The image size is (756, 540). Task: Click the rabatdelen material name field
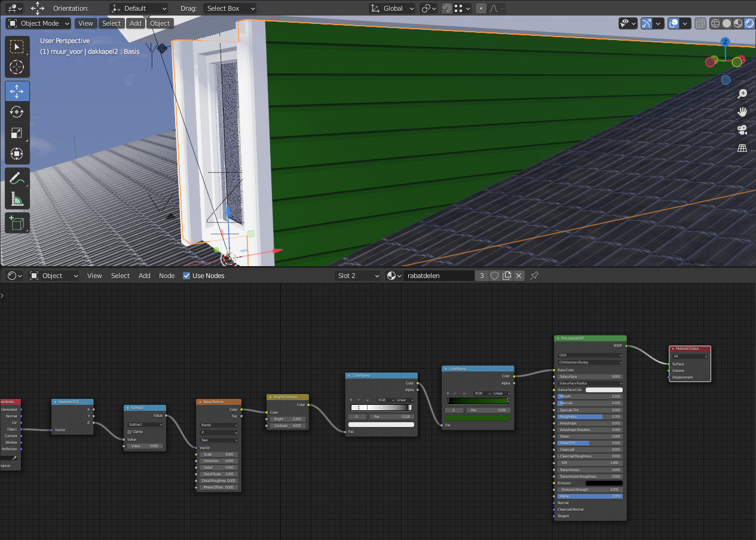coord(439,276)
